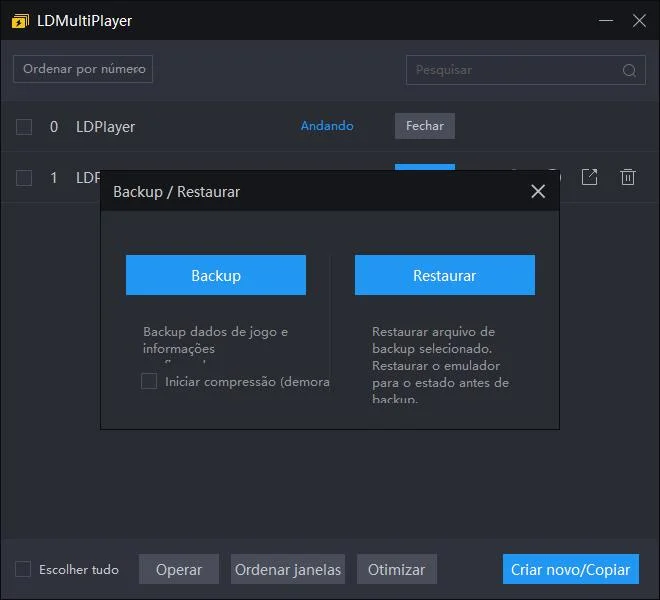
Task: Close the LDMultiPlayer window
Action: (x=639, y=20)
